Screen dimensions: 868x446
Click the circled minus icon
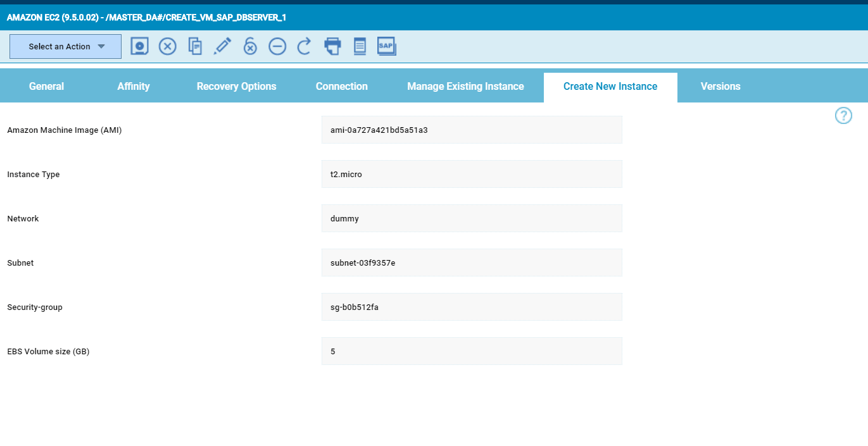277,46
